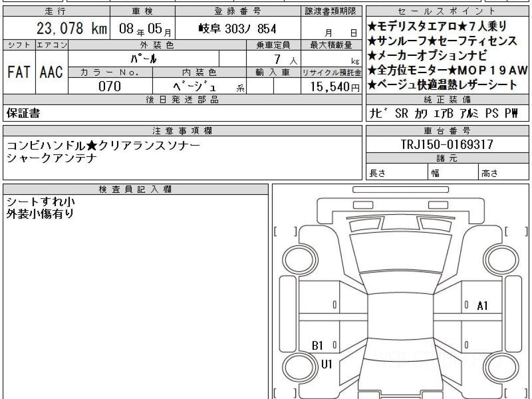532x399 pixels.
Task: Select color number 070
Action: click(110, 86)
